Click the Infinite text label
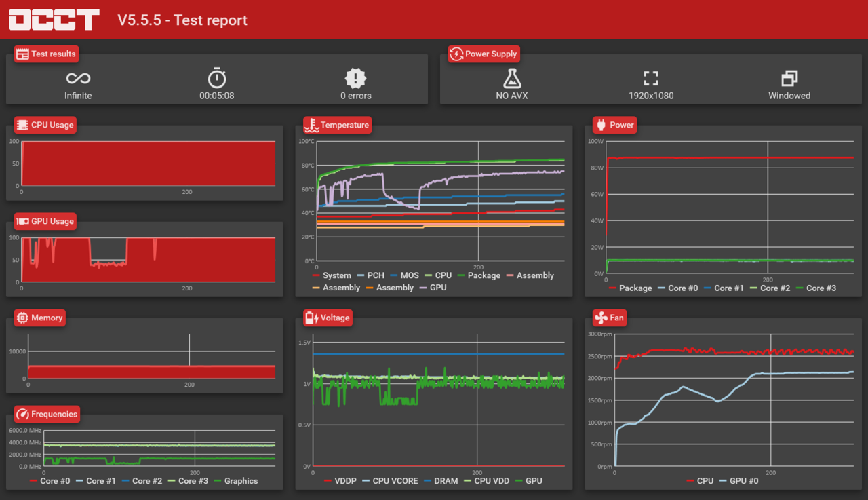 click(78, 96)
